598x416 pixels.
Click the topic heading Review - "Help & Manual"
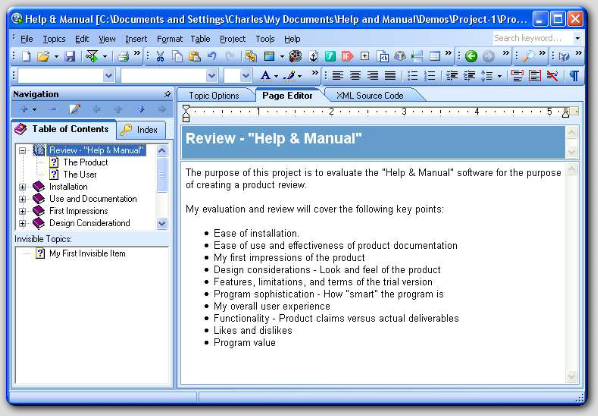[273, 138]
